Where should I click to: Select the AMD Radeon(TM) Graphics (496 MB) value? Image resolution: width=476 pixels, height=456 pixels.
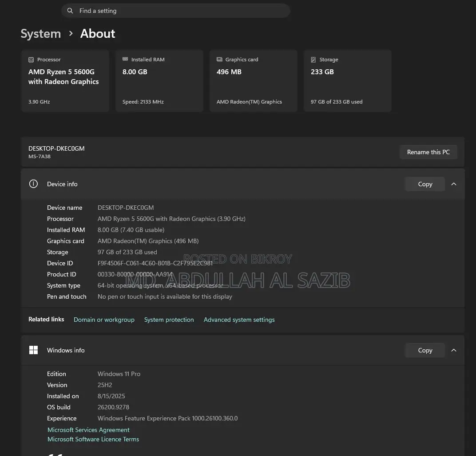click(148, 241)
